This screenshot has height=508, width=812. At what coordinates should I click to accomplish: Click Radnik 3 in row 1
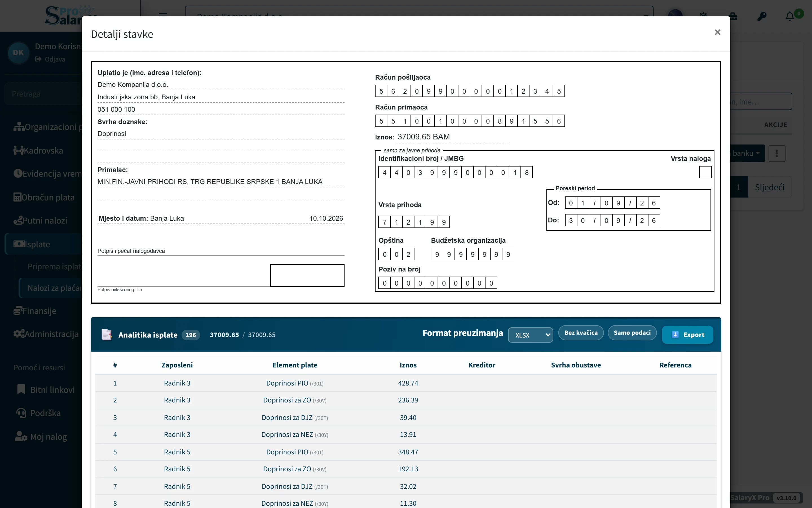[177, 383]
